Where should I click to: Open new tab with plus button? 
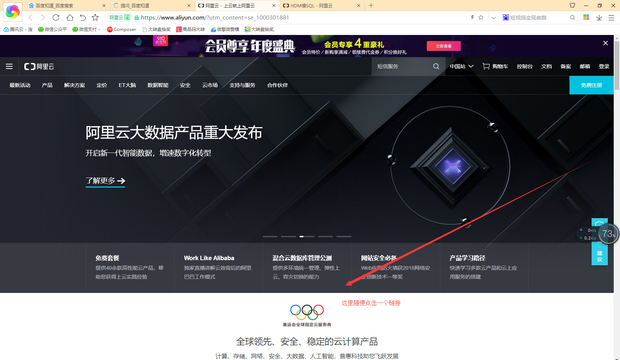click(371, 6)
